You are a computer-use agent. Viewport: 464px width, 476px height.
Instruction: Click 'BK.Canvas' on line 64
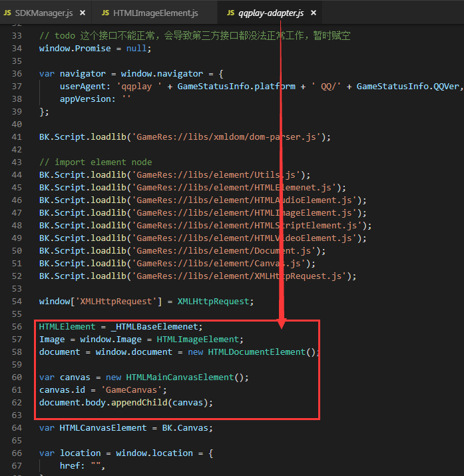point(185,428)
